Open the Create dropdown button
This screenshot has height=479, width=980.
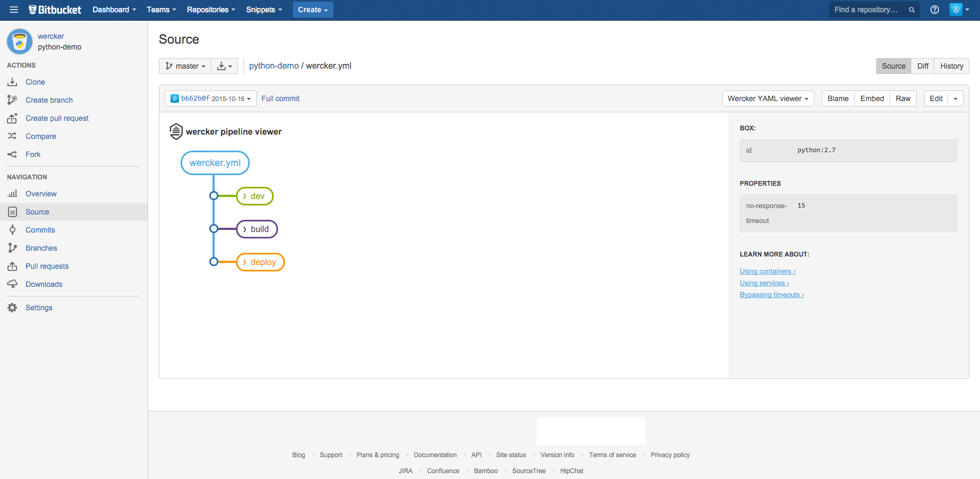click(x=313, y=10)
